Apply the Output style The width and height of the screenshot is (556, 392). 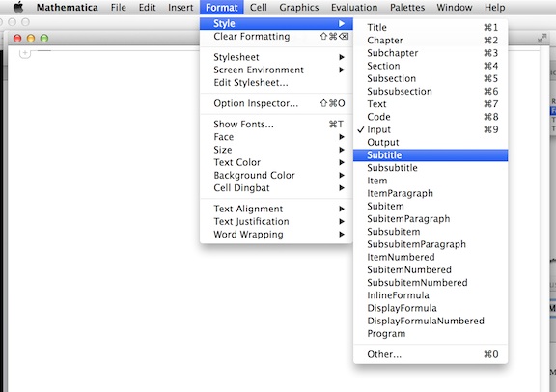pos(431,143)
